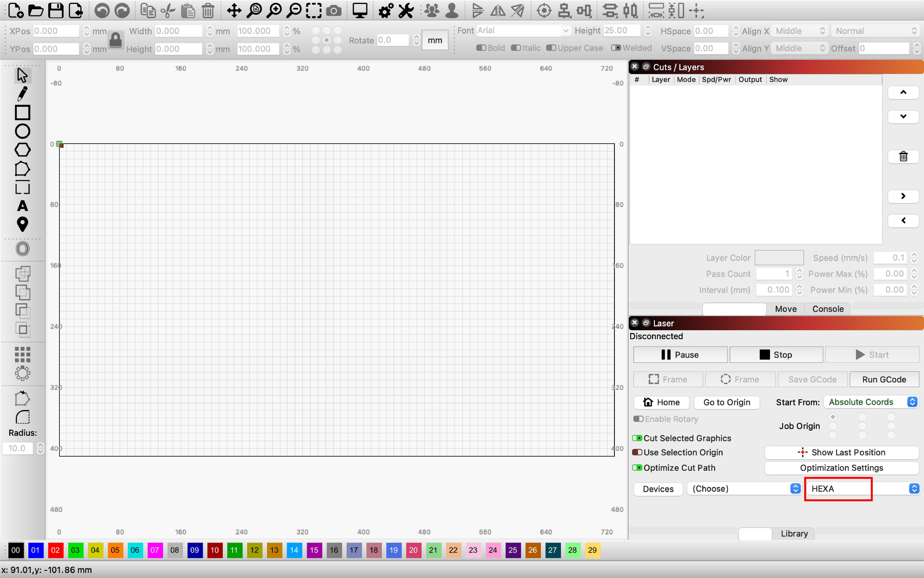Viewport: 924px width, 578px height.
Task: Redo the last action
Action: coord(122,11)
